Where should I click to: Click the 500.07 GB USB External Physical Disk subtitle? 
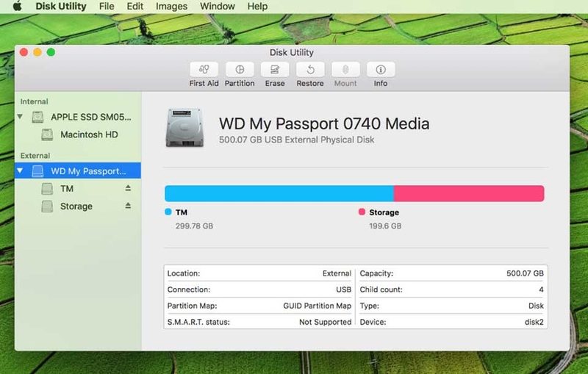click(297, 140)
